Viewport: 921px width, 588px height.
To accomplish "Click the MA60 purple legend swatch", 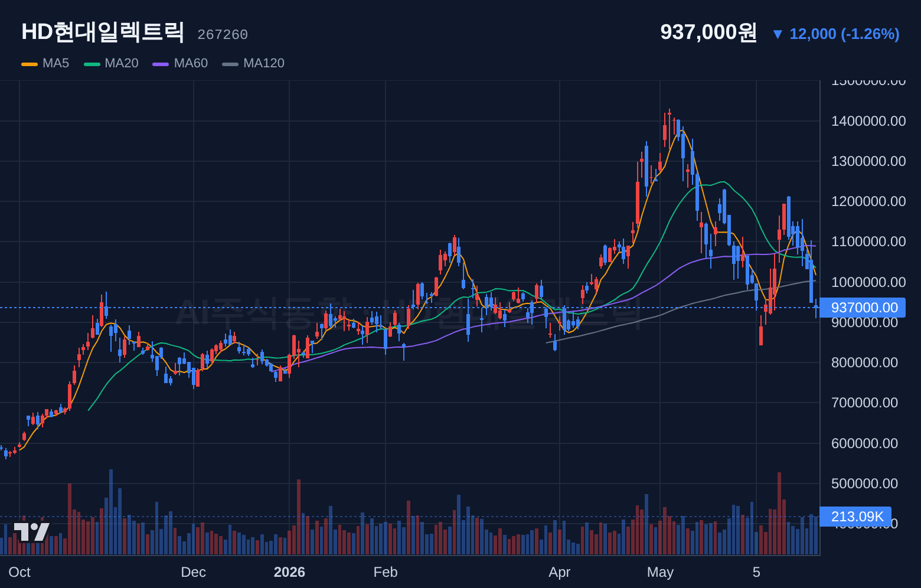I will 161,64.
